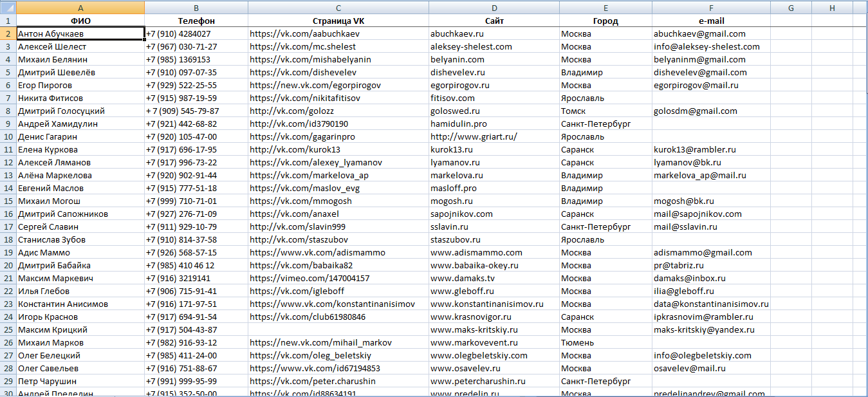Select column H header
Image resolution: width=868 pixels, height=397 pixels.
[833, 8]
